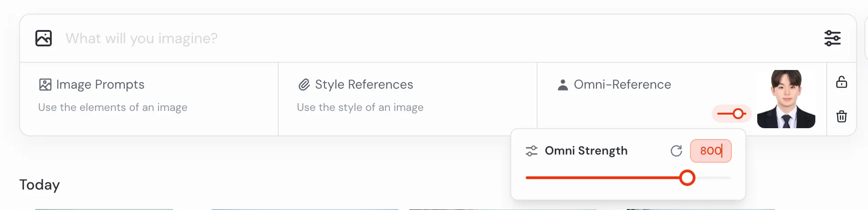Click 'Use the elements of an image' text

113,107
